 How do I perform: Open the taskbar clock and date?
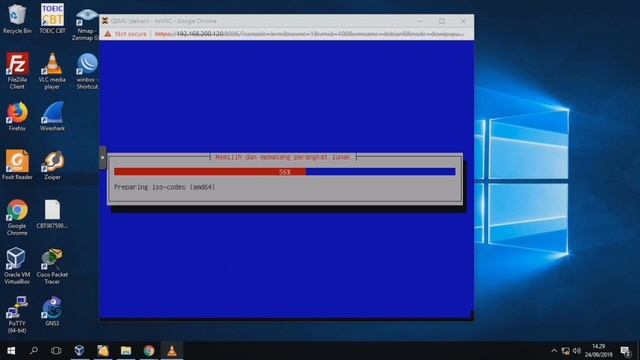pos(598,351)
